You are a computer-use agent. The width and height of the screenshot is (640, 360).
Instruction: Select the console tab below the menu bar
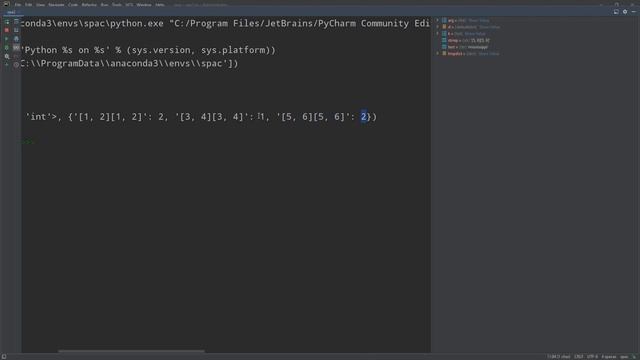(x=11, y=12)
